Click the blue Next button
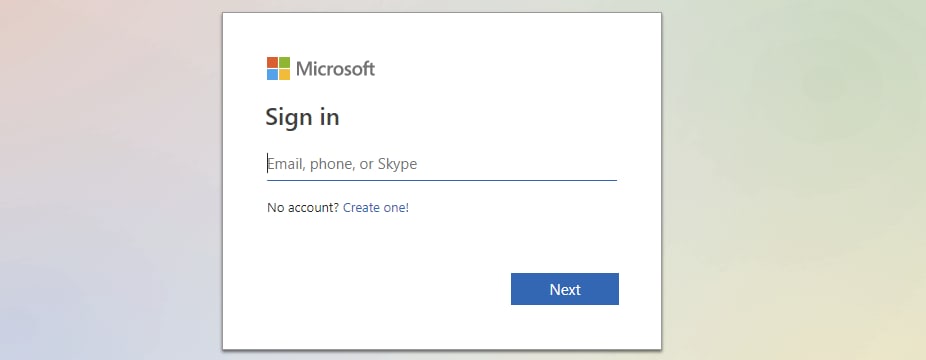Screen dimensions: 926x360 point(565,289)
